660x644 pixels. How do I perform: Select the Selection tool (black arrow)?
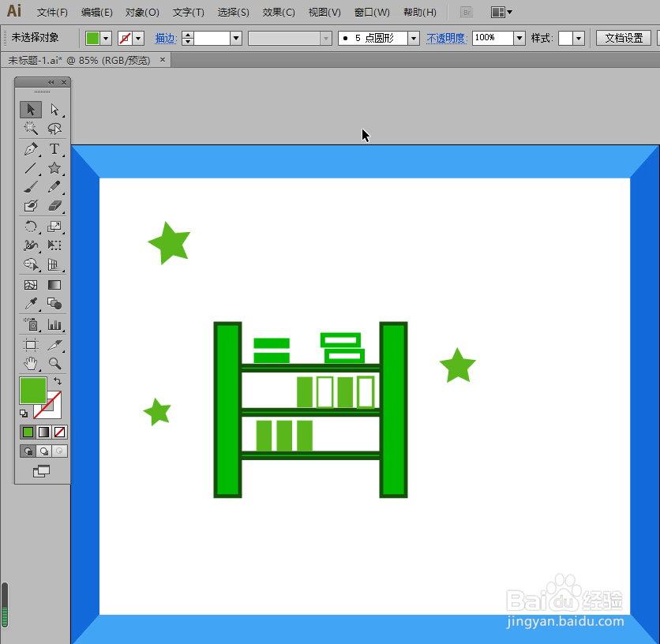pyautogui.click(x=31, y=110)
